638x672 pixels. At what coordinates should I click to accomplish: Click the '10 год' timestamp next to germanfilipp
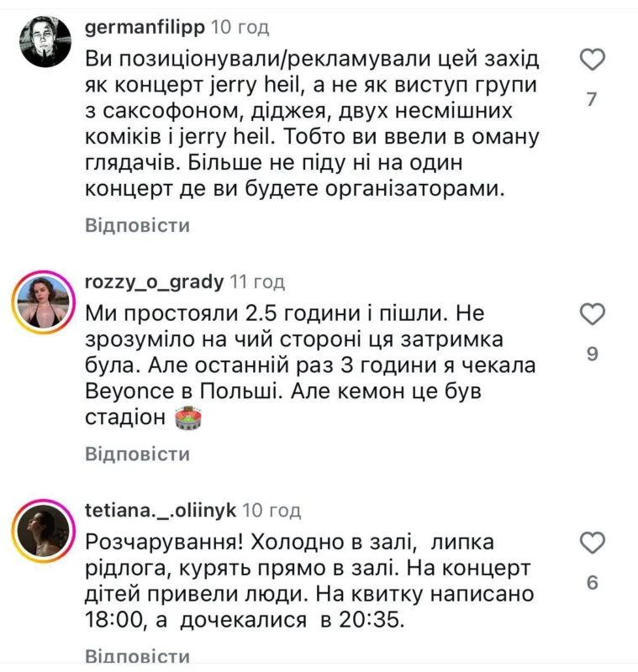tap(240, 28)
